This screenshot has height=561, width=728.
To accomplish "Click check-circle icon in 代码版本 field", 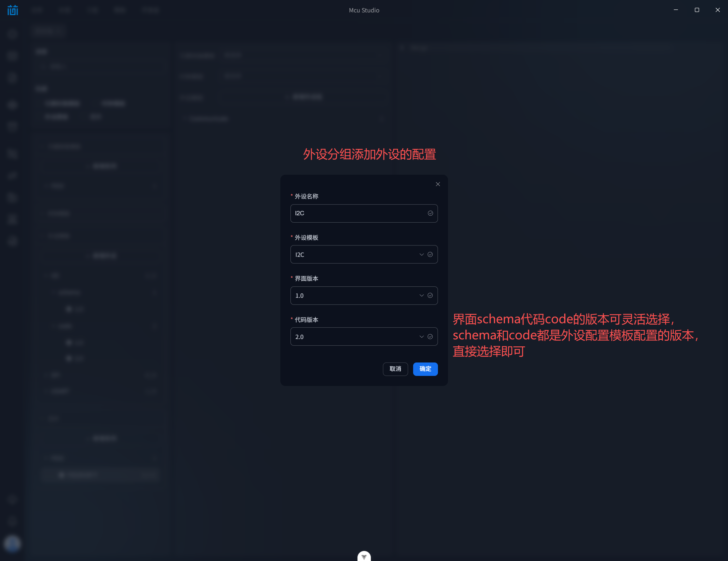I will [x=430, y=337].
